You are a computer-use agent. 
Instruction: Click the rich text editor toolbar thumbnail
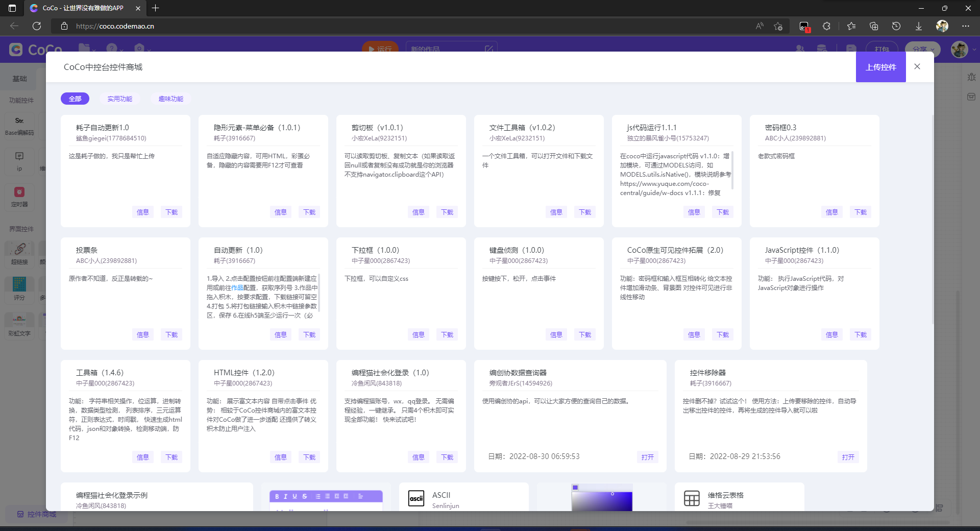click(326, 496)
